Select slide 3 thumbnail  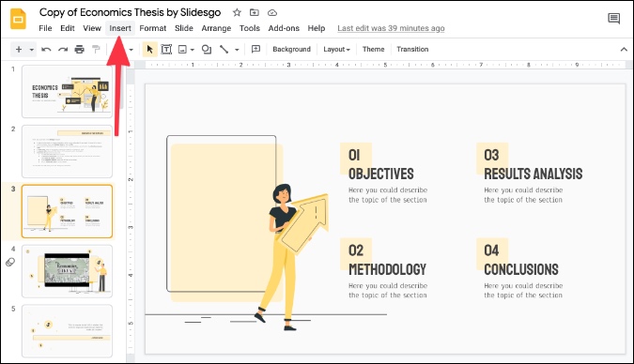tap(67, 211)
